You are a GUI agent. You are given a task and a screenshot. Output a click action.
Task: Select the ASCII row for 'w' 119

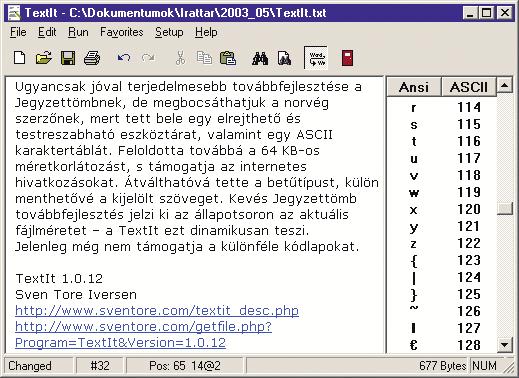[442, 192]
